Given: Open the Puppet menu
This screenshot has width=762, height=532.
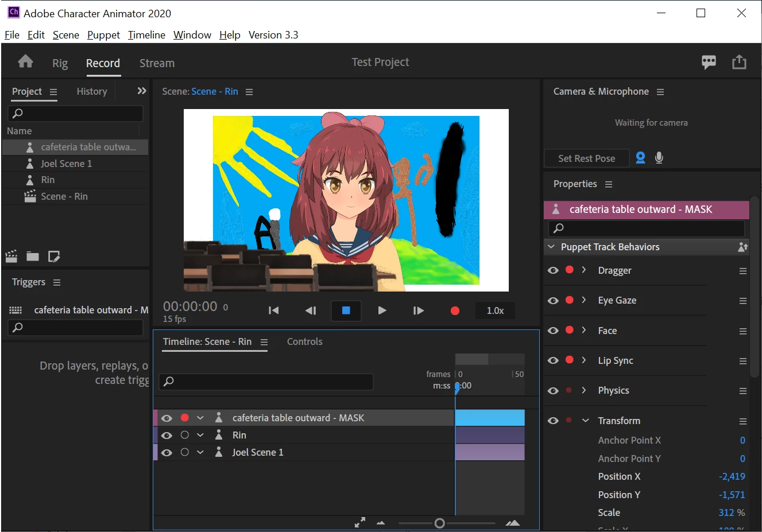Looking at the screenshot, I should 103,35.
